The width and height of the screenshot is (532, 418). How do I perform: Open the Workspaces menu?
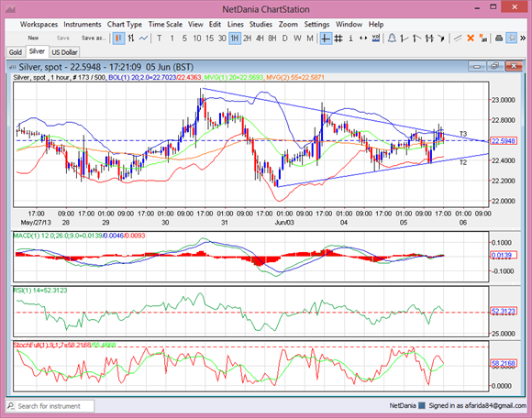[x=39, y=25]
